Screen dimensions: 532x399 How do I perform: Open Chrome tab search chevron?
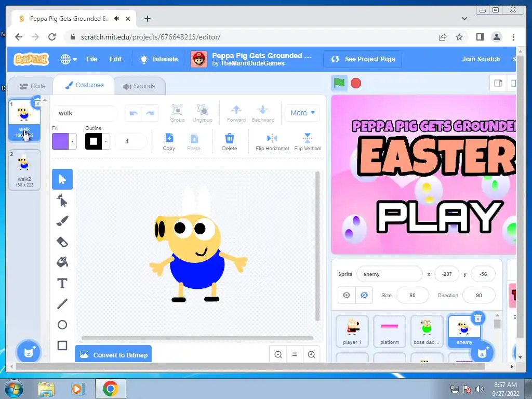pyautogui.click(x=464, y=19)
